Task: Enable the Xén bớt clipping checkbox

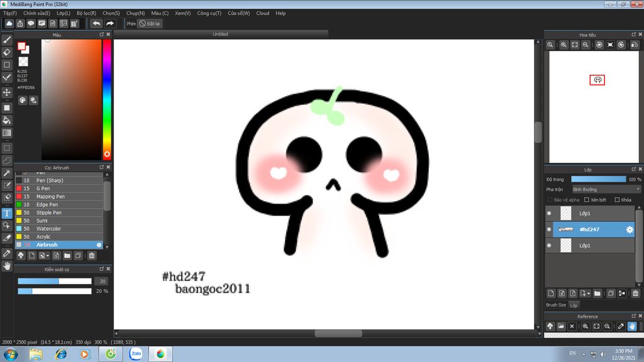Action: pos(587,200)
